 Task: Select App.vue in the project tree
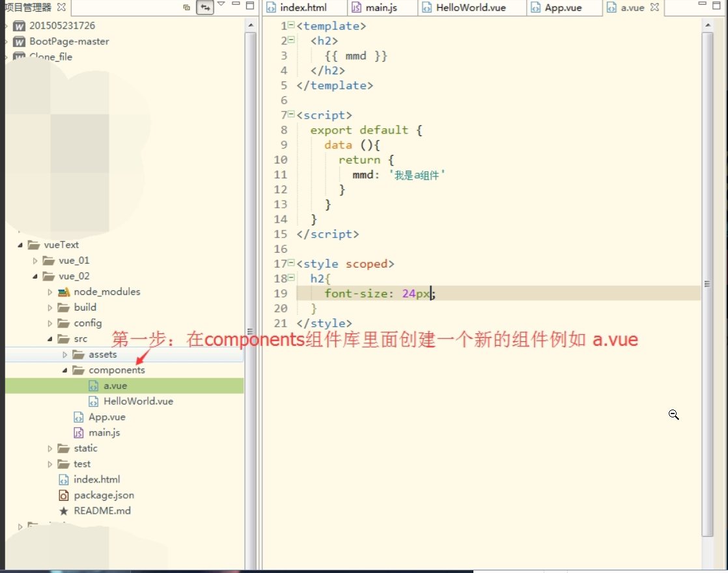coord(107,417)
